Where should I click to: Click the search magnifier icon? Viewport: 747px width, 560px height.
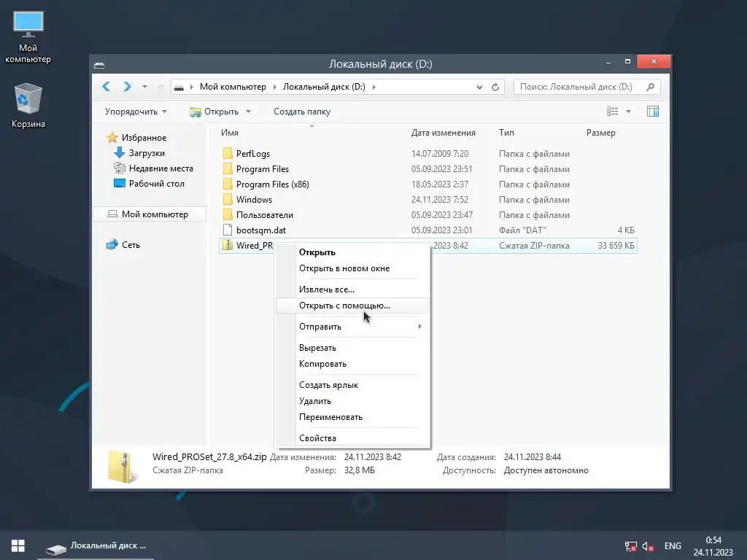coord(650,87)
